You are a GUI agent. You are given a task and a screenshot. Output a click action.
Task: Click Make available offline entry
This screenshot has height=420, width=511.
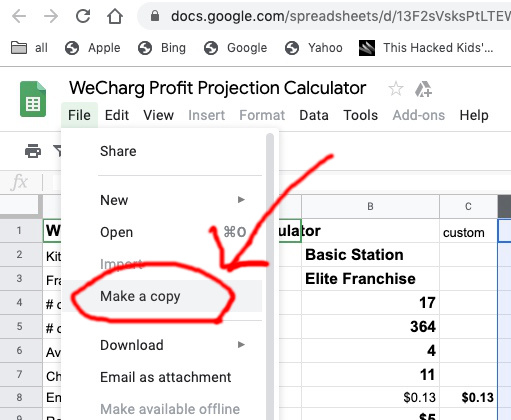point(163,409)
